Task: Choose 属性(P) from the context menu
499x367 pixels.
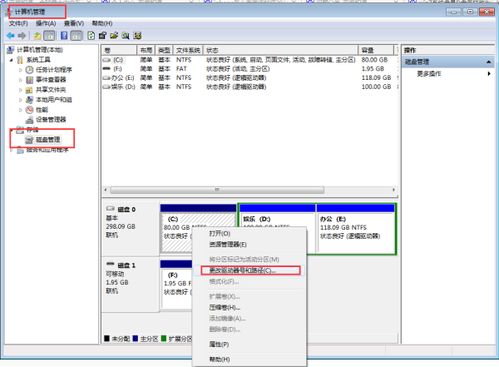Action: pos(219,344)
